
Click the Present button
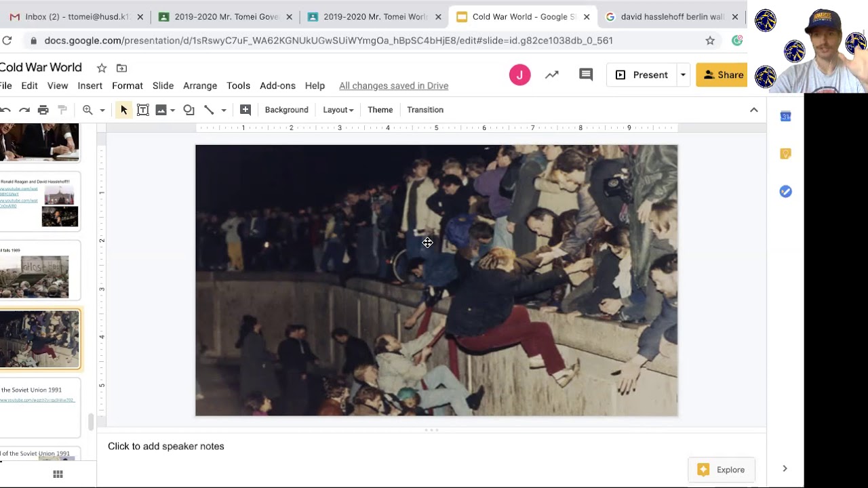pyautogui.click(x=642, y=75)
